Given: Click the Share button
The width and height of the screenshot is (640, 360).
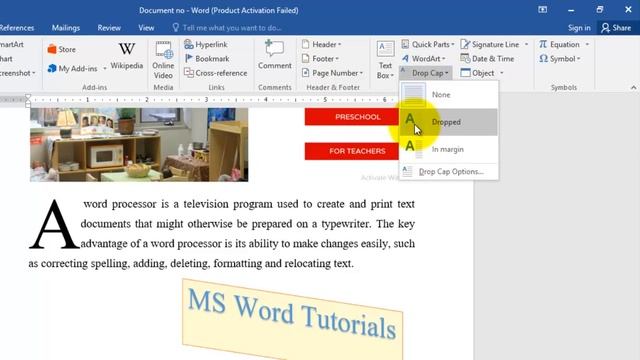Looking at the screenshot, I should [616, 28].
